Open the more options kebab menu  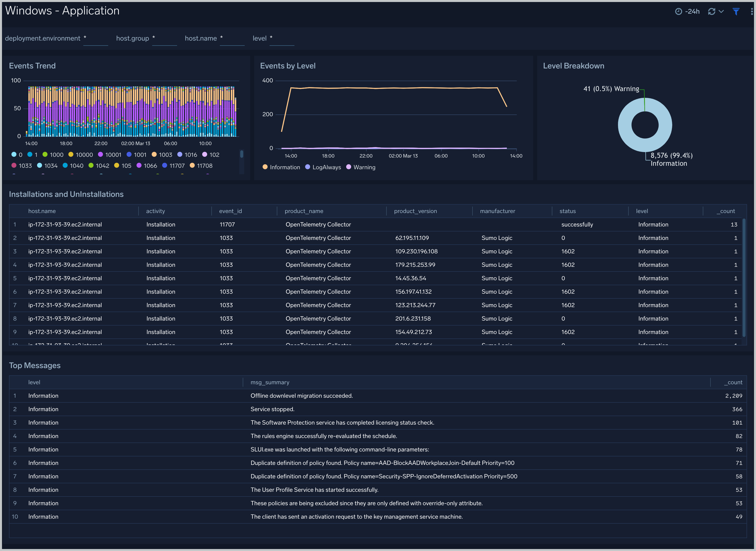[x=752, y=11]
